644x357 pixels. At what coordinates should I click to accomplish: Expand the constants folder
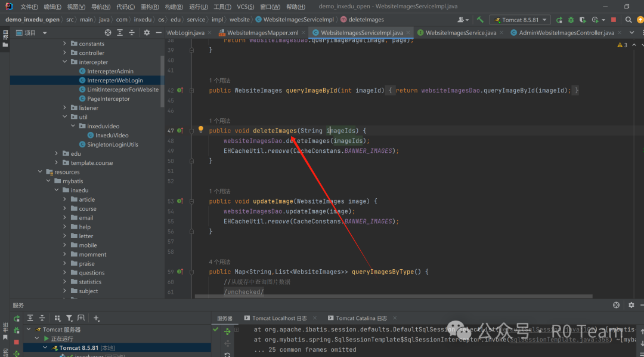coord(64,44)
